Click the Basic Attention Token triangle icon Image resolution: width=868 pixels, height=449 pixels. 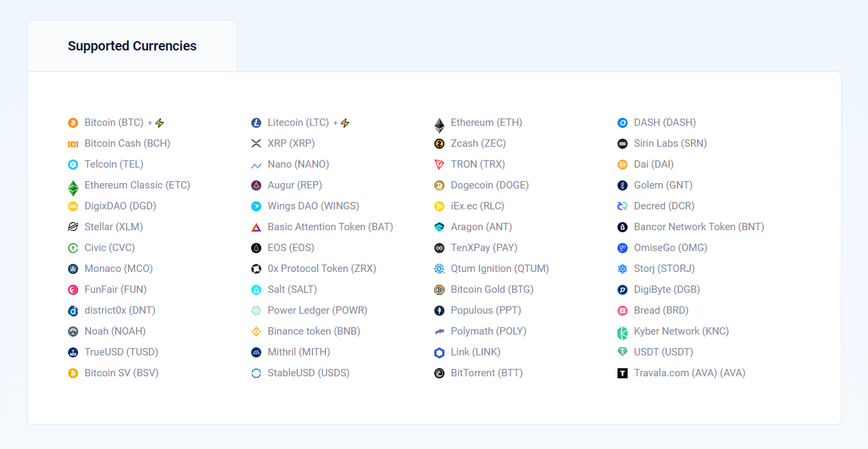pyautogui.click(x=256, y=228)
